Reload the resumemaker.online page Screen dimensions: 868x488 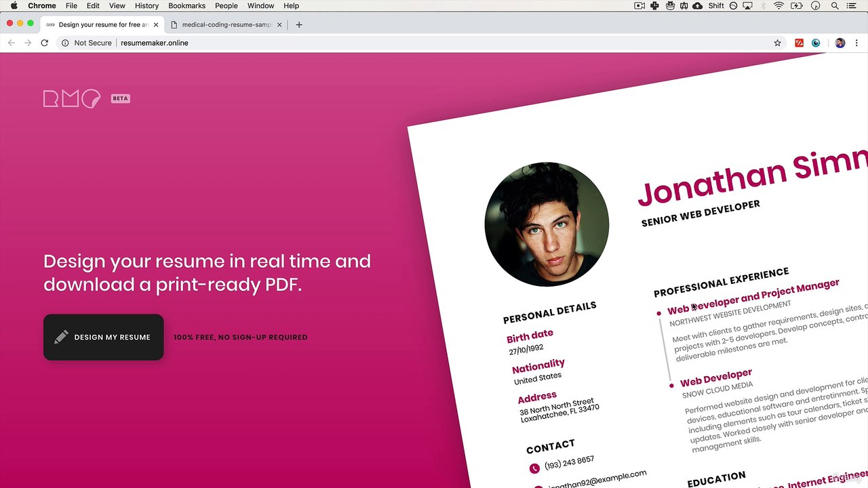click(x=45, y=43)
